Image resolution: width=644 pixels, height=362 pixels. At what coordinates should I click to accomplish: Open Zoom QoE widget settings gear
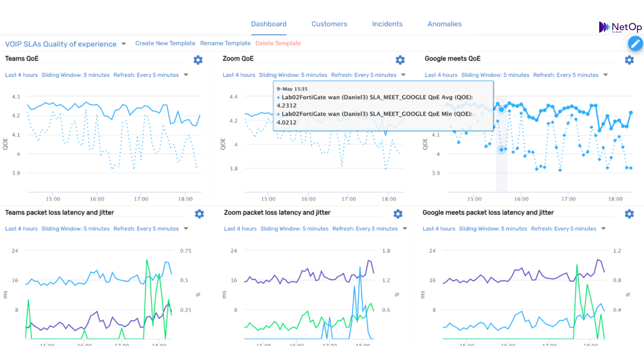pyautogui.click(x=400, y=60)
